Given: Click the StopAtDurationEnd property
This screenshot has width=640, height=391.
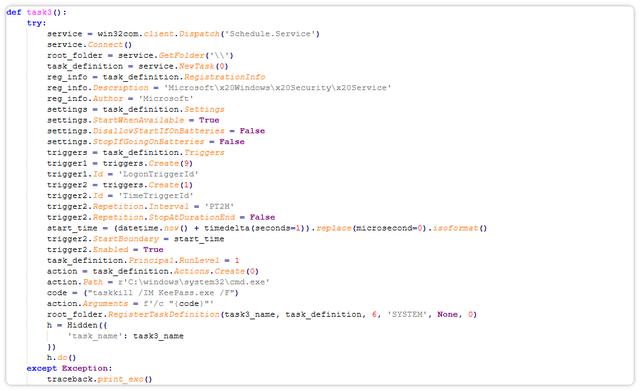Looking at the screenshot, I should tap(191, 217).
